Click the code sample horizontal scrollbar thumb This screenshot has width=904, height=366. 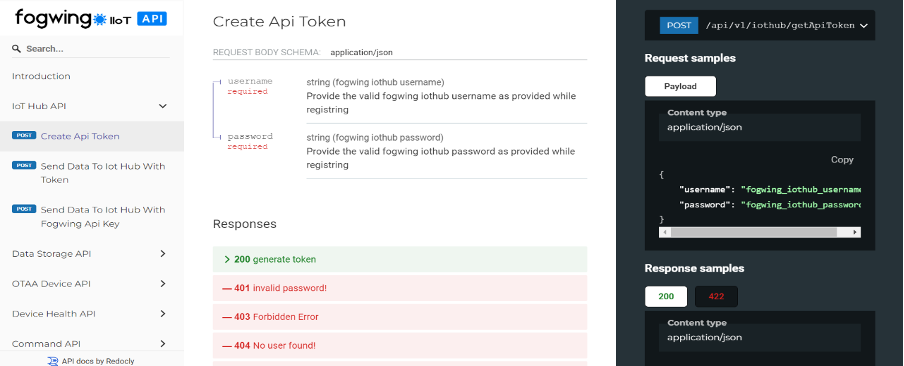click(x=754, y=232)
